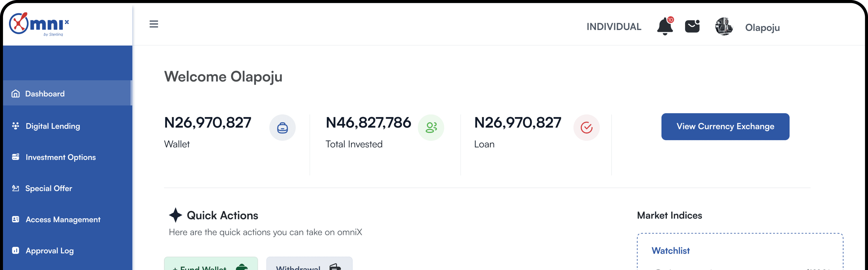Collapse the sidebar with the hamburger menu
This screenshot has height=270, width=868.
tap(154, 24)
